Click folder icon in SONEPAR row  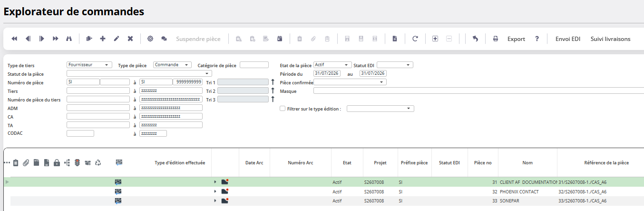click(x=225, y=201)
